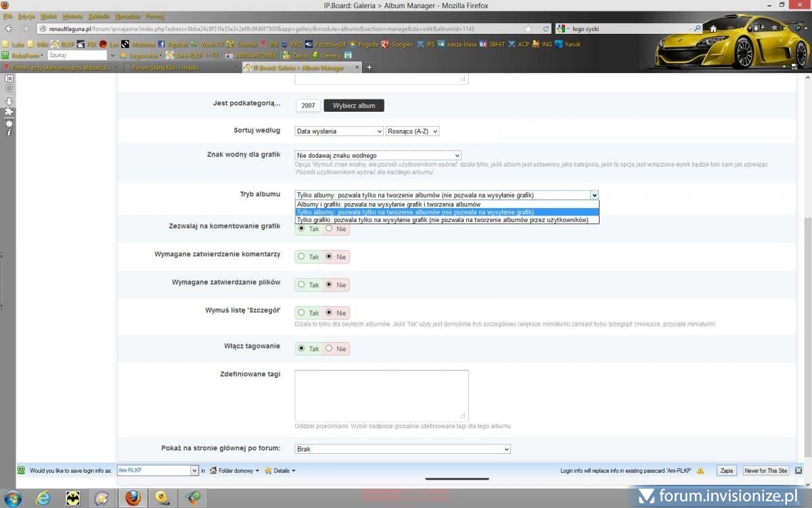This screenshot has width=812, height=508.
Task: Click the Firefox back navigation arrow
Action: point(9,28)
